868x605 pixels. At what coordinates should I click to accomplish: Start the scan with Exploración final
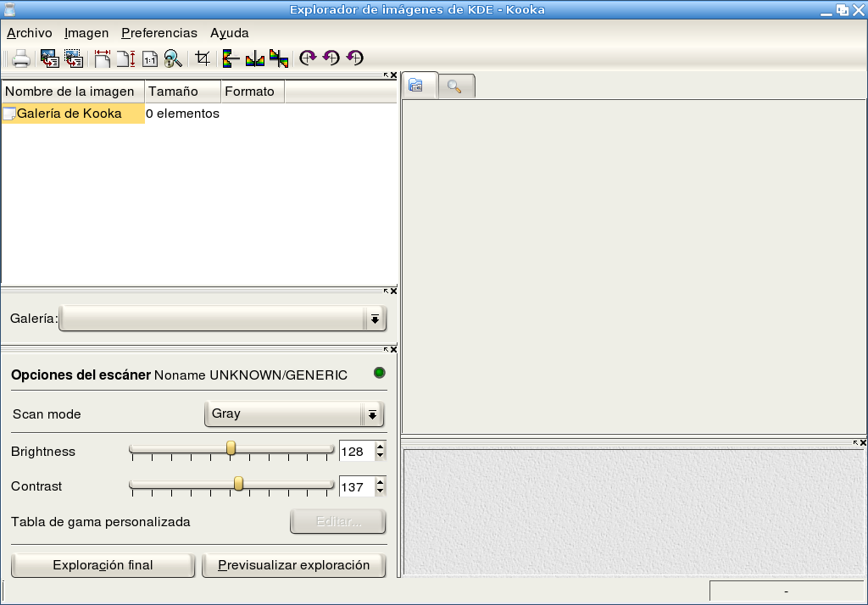(x=103, y=565)
